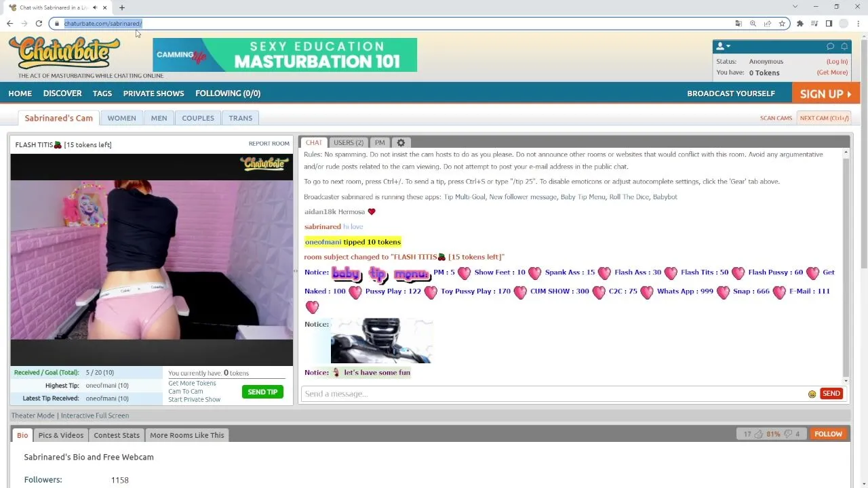Open the browser three-dot menu

[x=859, y=23]
